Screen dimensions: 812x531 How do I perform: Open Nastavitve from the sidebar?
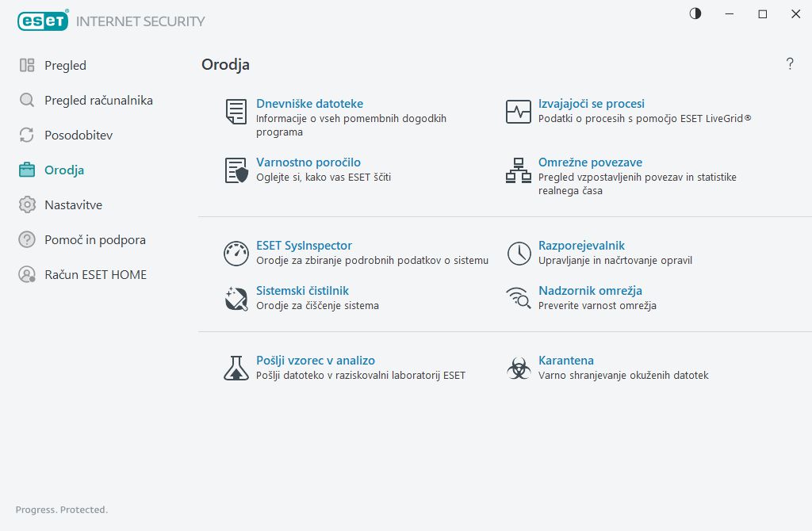click(x=74, y=205)
